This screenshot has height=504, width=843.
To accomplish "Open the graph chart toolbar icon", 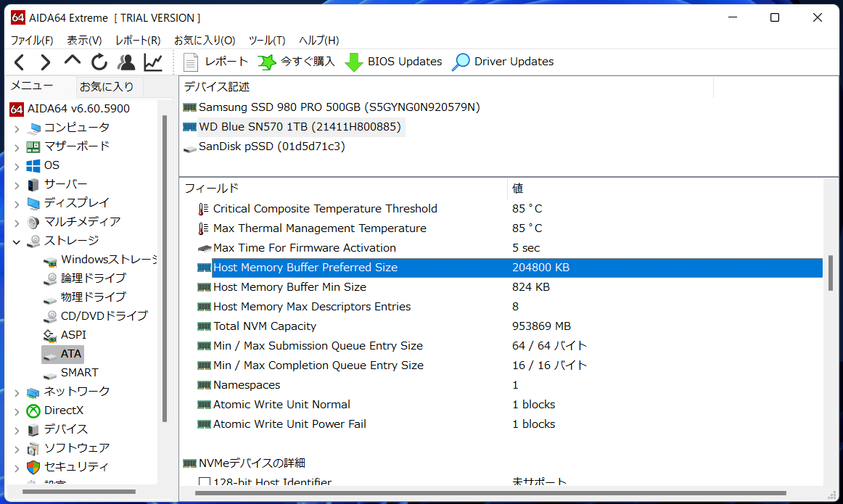I will coord(153,62).
